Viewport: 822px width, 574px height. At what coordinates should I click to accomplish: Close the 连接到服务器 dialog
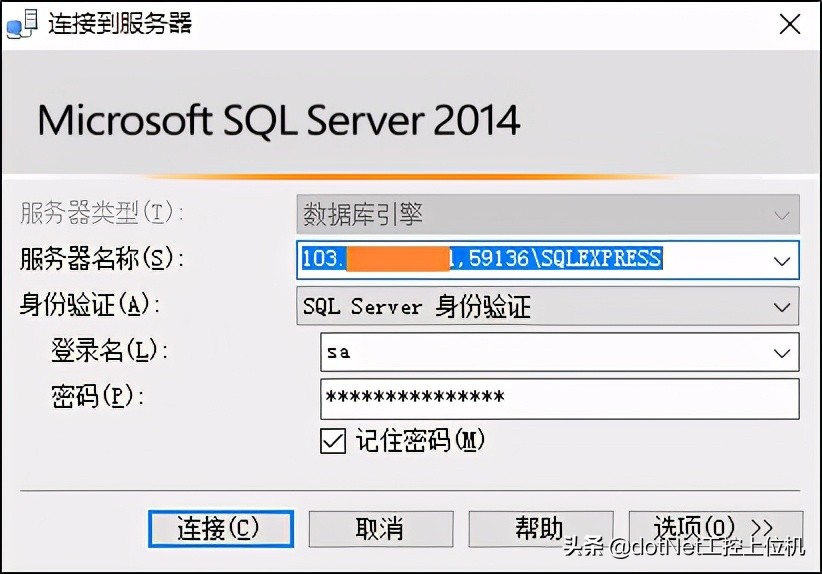pyautogui.click(x=789, y=24)
